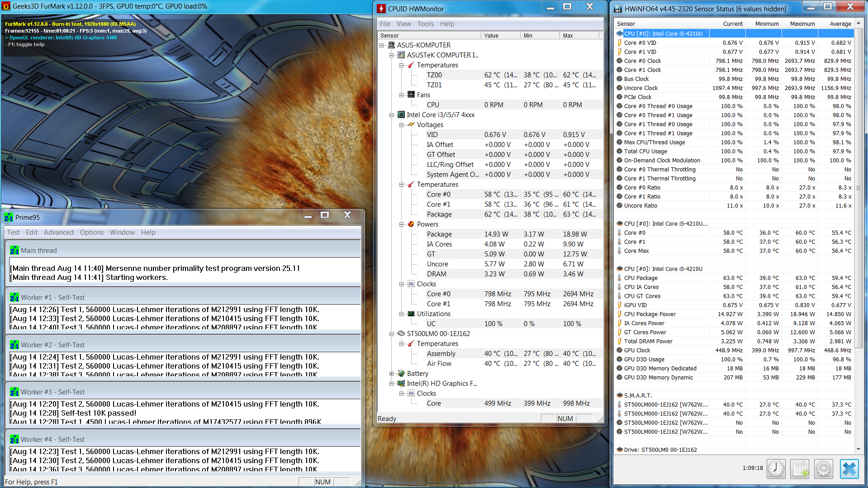
Task: Click the Battery icon in HWMonitor tree
Action: click(401, 374)
